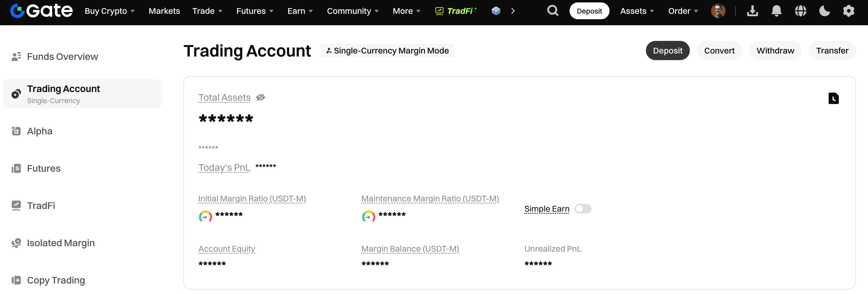Open the language globe icon
This screenshot has height=294, width=868.
click(x=800, y=11)
